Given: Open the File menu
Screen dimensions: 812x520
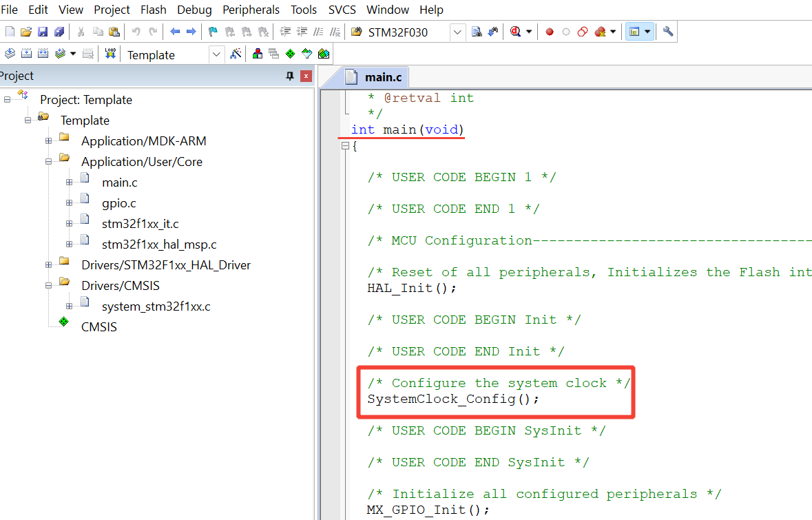Looking at the screenshot, I should coord(10,10).
